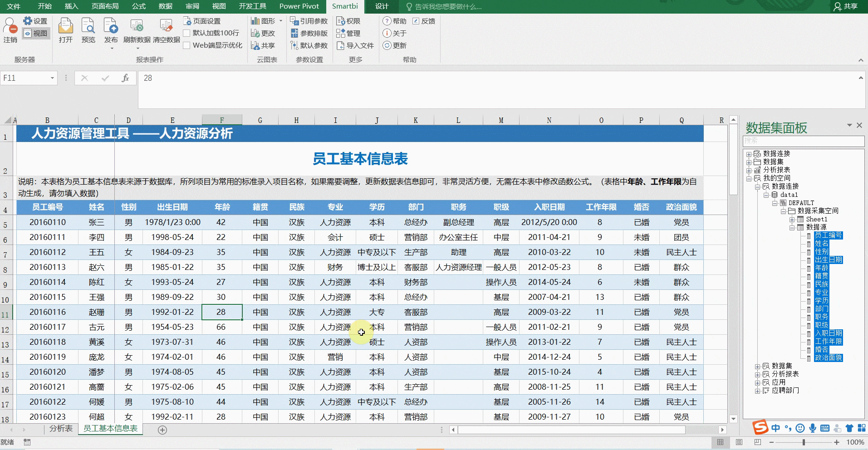
Task: Click the 共享 cloud chart share icon
Action: 263,45
